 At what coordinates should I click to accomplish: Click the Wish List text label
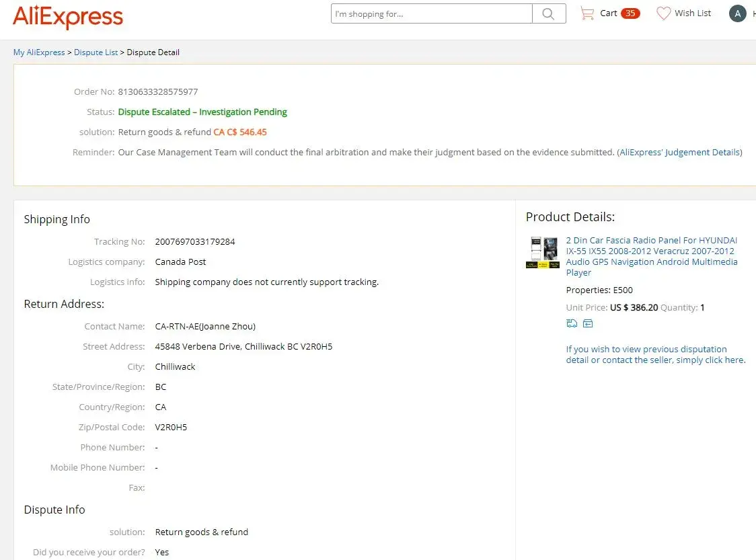pyautogui.click(x=693, y=13)
